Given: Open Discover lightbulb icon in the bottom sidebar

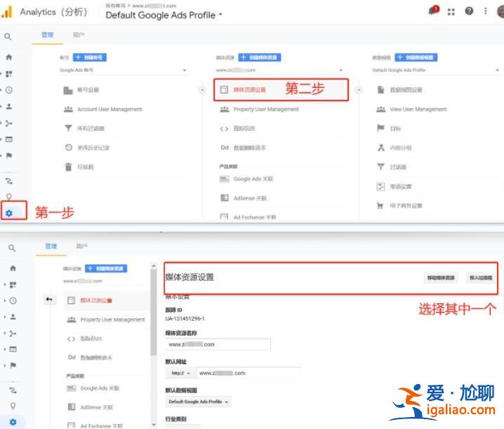Looking at the screenshot, I should coord(13,406).
